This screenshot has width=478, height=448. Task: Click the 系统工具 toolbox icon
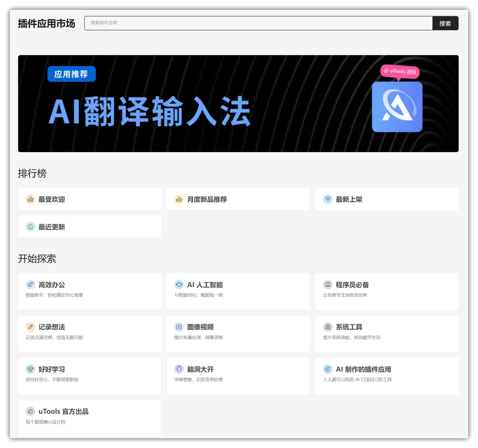point(328,327)
